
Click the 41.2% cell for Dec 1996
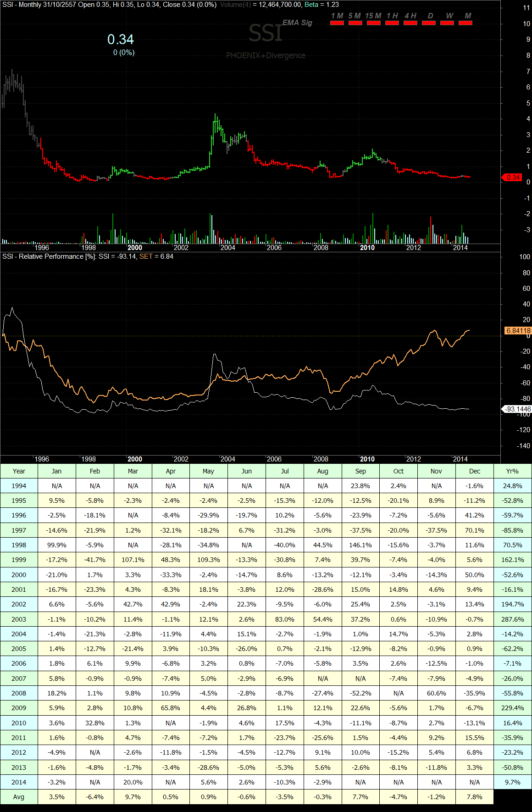click(x=475, y=515)
